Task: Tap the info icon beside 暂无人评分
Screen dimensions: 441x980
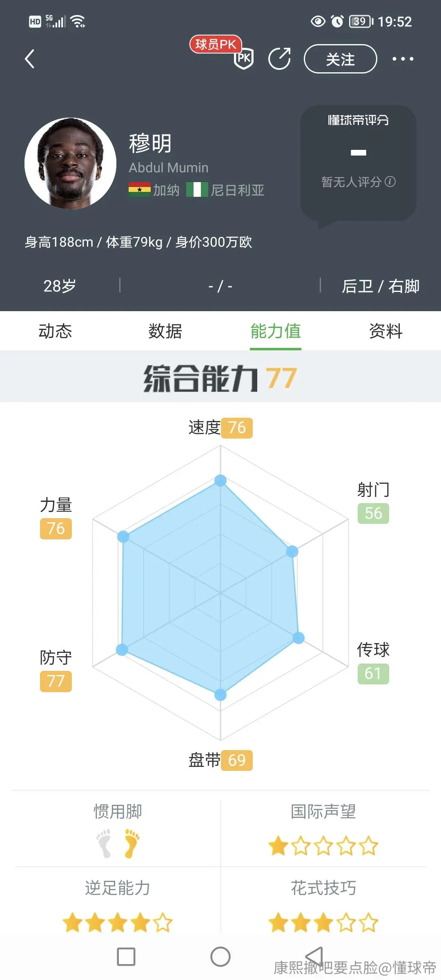Action: [390, 181]
